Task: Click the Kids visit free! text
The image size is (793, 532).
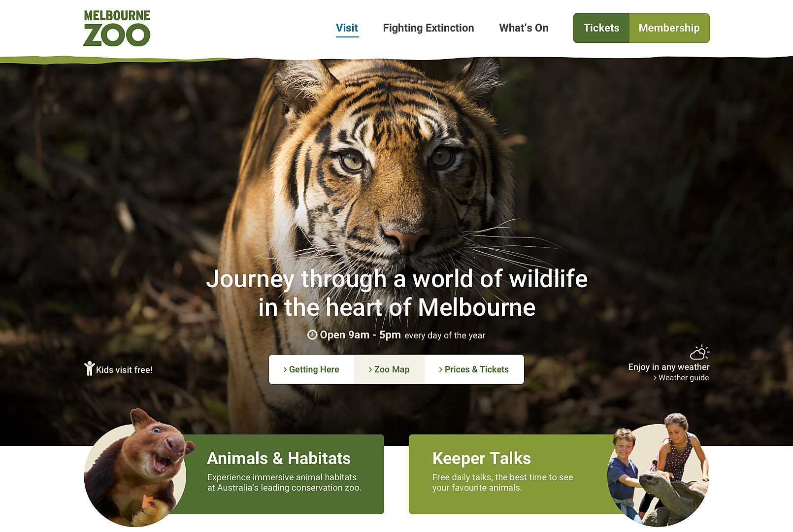Action: pyautogui.click(x=124, y=370)
